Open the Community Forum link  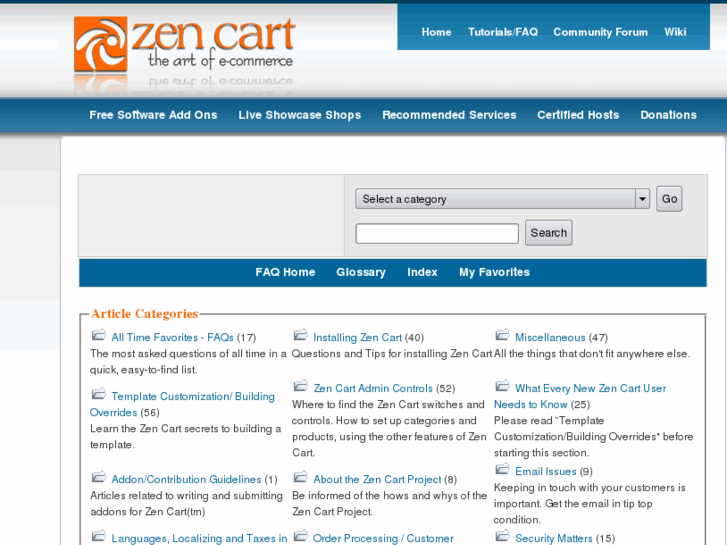600,32
